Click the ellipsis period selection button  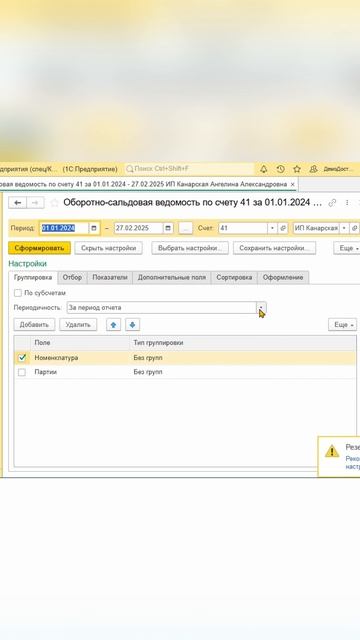(x=186, y=228)
